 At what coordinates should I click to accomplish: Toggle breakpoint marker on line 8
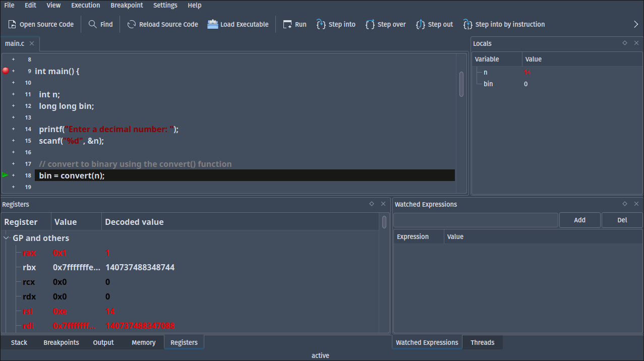(14, 59)
